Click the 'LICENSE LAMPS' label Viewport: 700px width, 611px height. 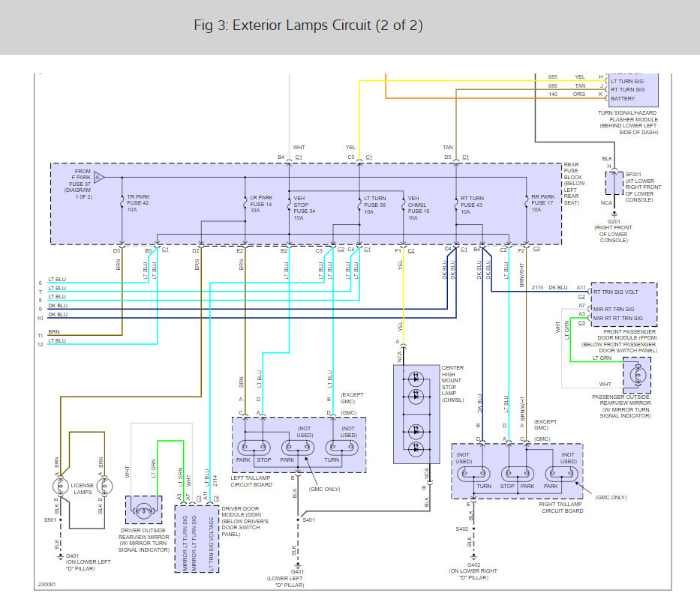tap(82, 489)
